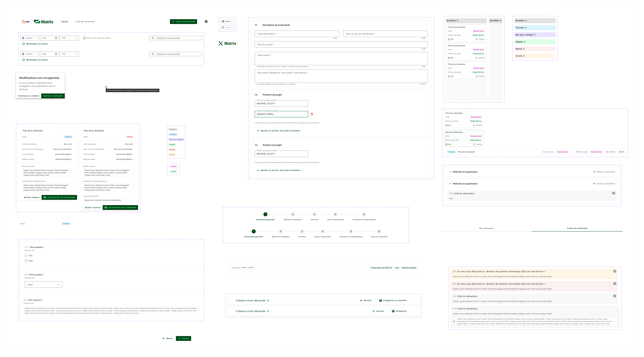Select step 2 'Méthode et exploitation' in top stepper
Screen dimensions: 644x357
pyautogui.click(x=293, y=214)
